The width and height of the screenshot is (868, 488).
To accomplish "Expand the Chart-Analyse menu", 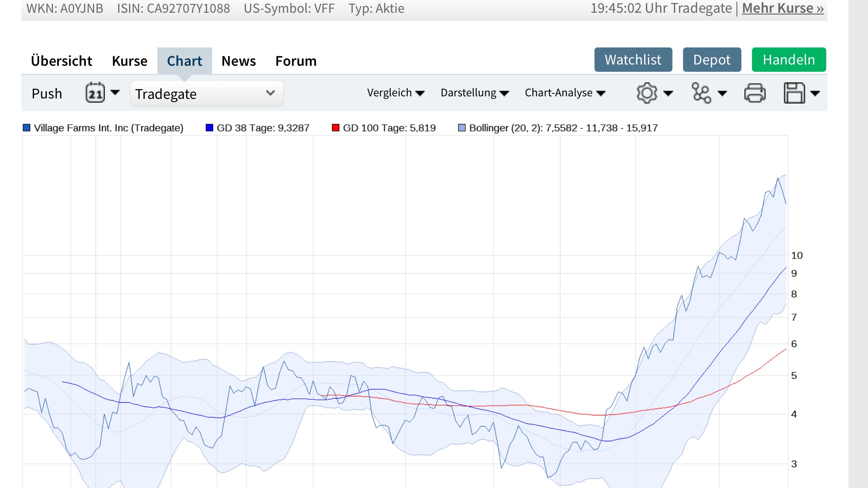I will click(565, 93).
